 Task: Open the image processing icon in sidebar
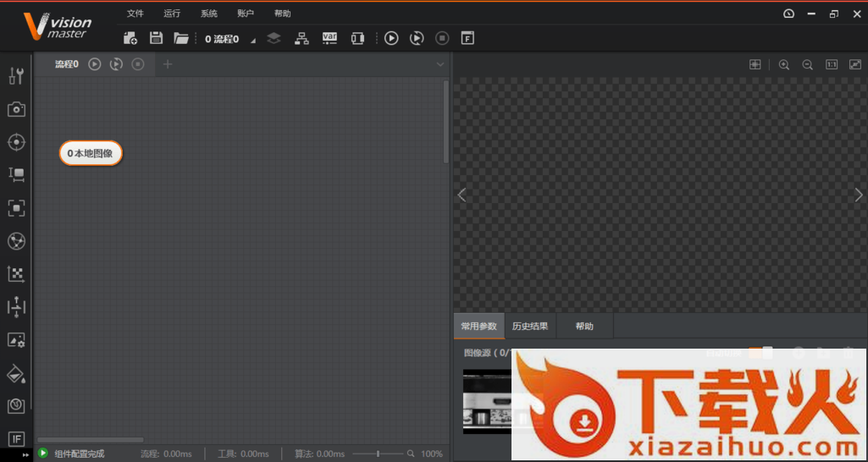click(x=16, y=339)
